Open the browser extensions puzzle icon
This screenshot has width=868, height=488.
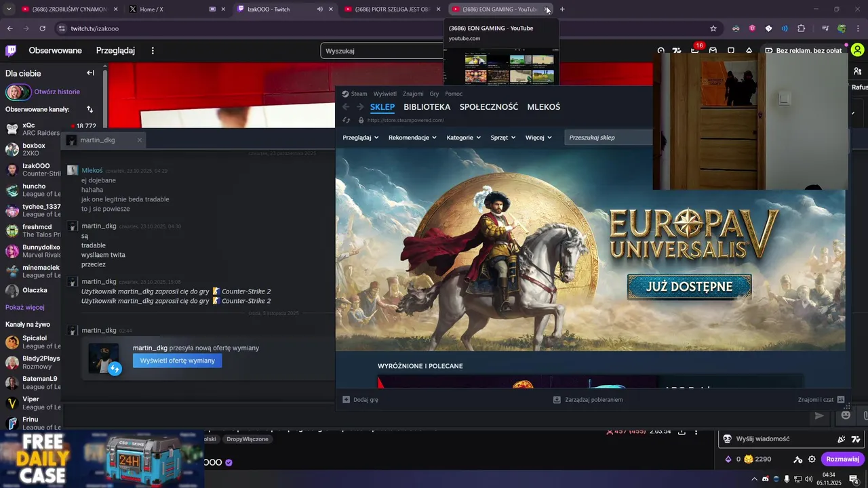click(x=802, y=28)
